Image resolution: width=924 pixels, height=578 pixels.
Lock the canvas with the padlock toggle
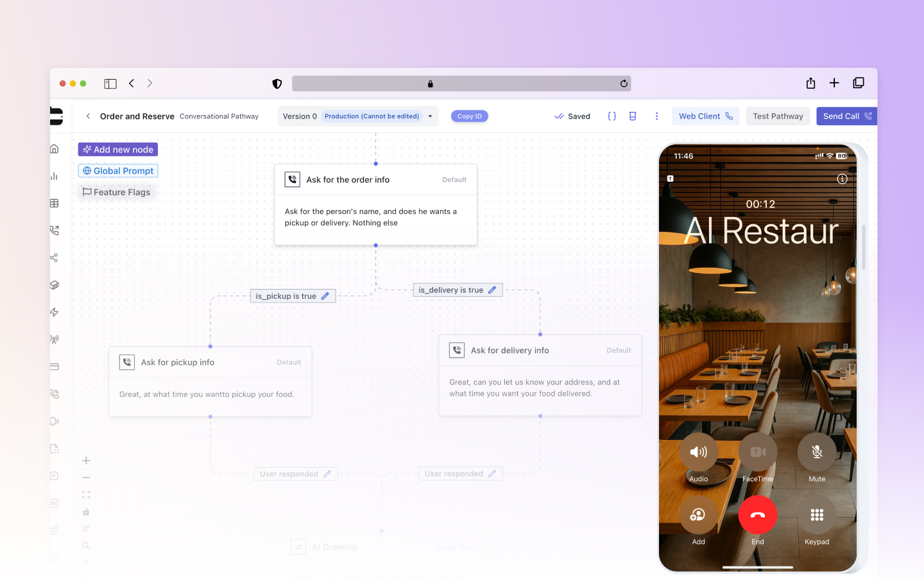(86, 512)
